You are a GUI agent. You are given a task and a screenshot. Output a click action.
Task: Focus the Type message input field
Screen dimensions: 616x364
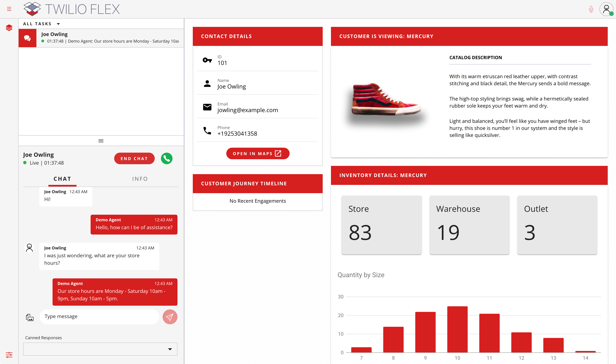click(x=99, y=316)
